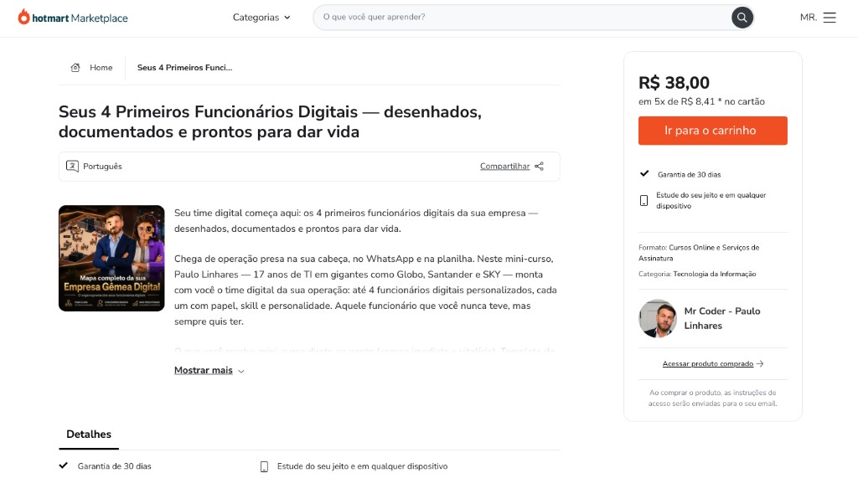Open the Empresa Gêmea Digital product thumbnail
Image resolution: width=858 pixels, height=504 pixels.
(x=111, y=258)
